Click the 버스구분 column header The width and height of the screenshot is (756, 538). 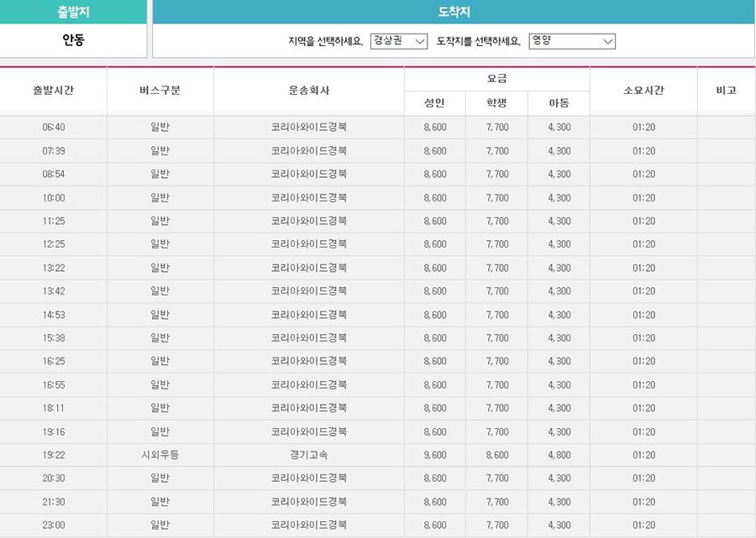(x=160, y=91)
